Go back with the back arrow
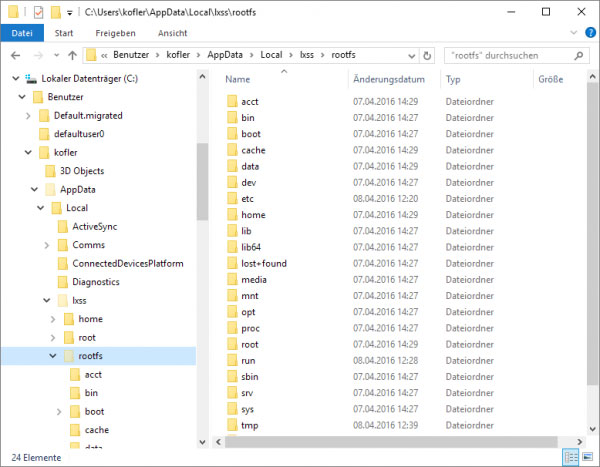 15,56
